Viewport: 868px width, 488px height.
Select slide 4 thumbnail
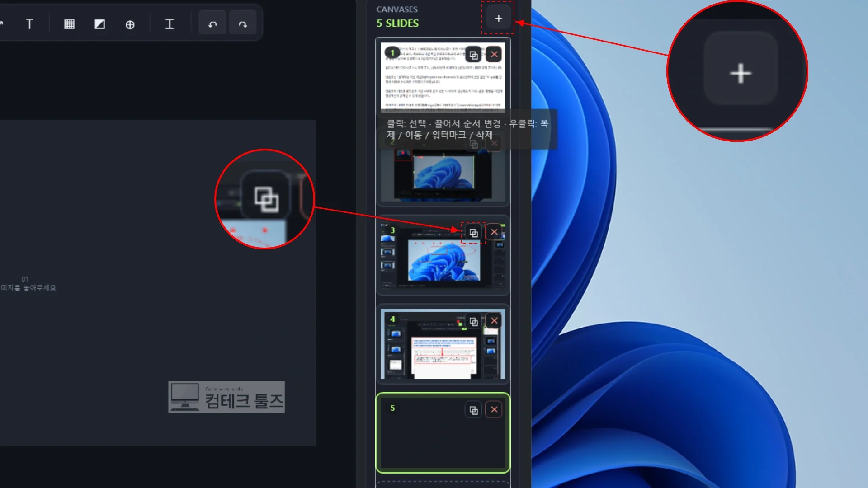(443, 344)
